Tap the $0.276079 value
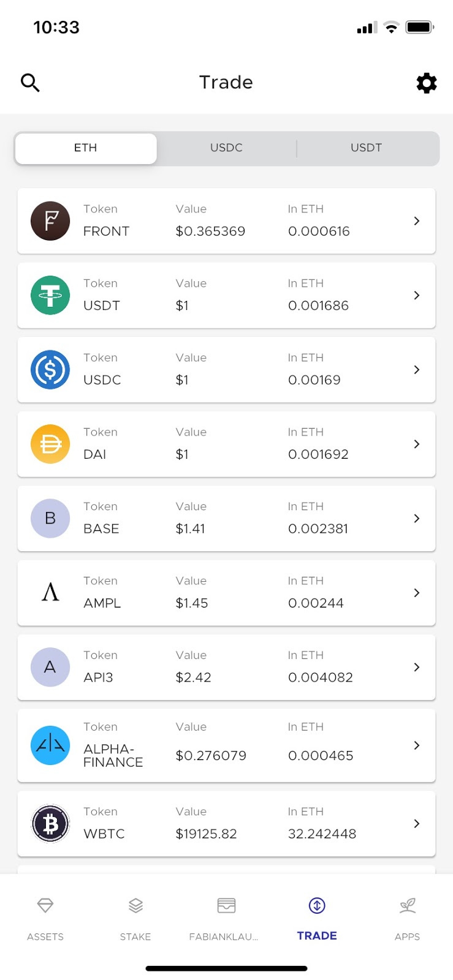Screen dimensions: 453x980 (211, 756)
